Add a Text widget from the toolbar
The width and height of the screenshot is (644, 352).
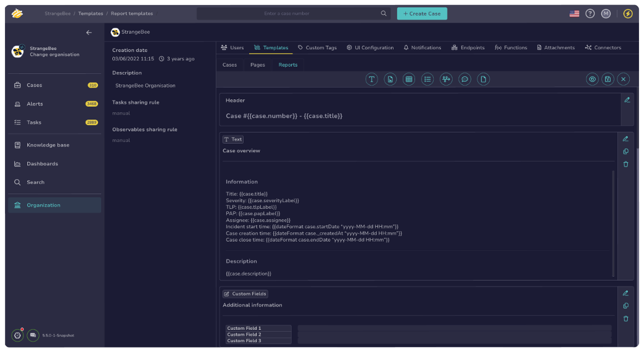pos(371,79)
